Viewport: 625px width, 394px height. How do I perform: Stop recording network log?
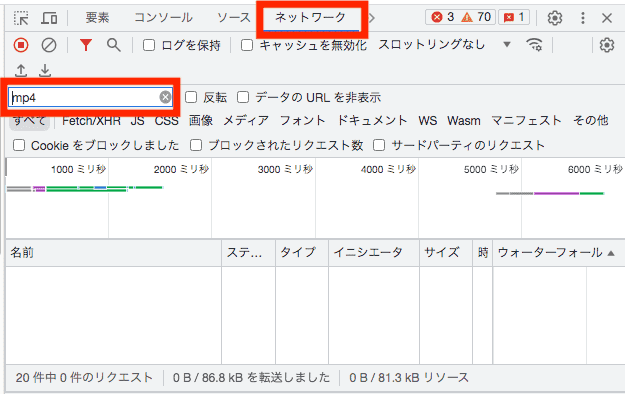[21, 45]
